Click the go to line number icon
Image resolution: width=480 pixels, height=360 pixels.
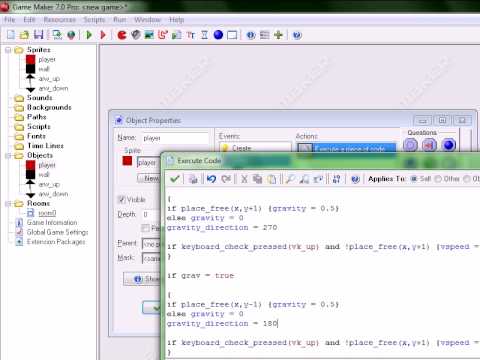point(337,179)
